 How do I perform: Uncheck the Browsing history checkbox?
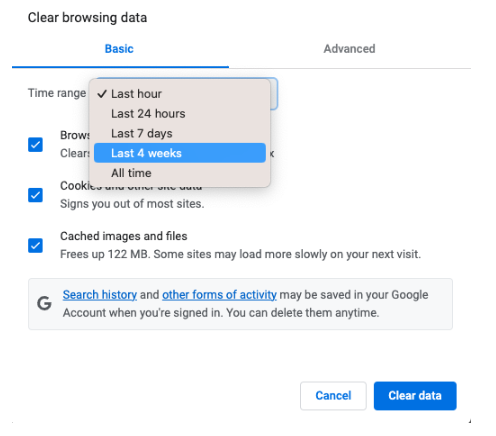[35, 145]
